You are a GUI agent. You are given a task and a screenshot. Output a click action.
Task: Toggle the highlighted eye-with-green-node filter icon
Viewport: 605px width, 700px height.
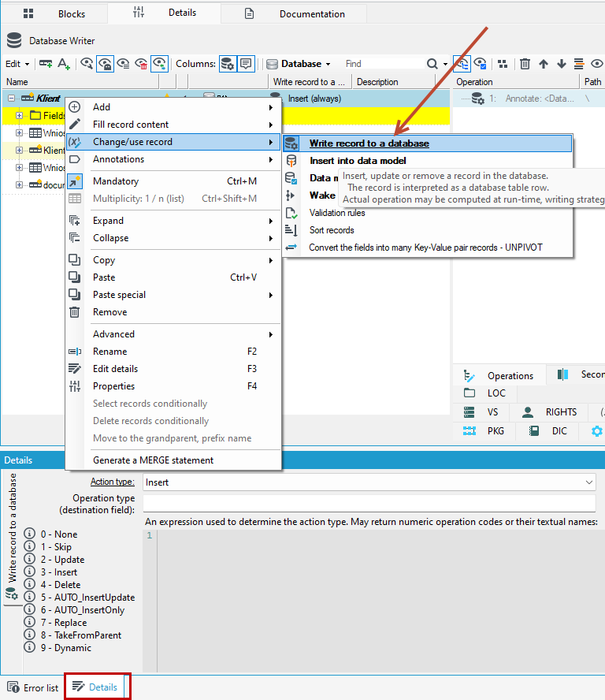[159, 64]
